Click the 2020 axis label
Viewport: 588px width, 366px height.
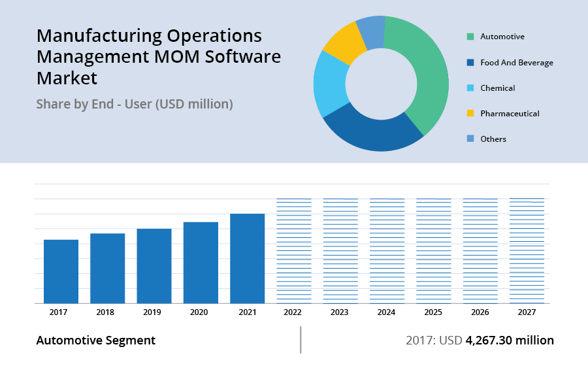pyautogui.click(x=199, y=312)
